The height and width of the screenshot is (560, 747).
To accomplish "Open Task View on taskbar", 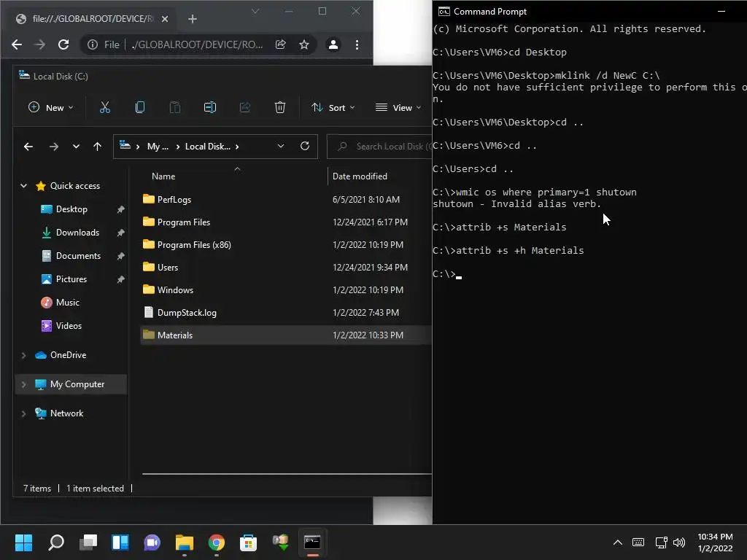I will pyautogui.click(x=88, y=542).
